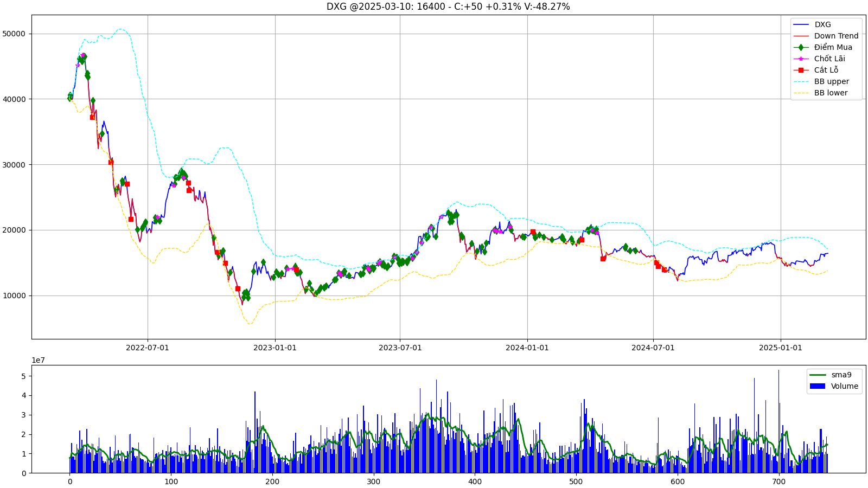Select the 'BB upper' legend label
The width and height of the screenshot is (868, 488).
coord(832,81)
